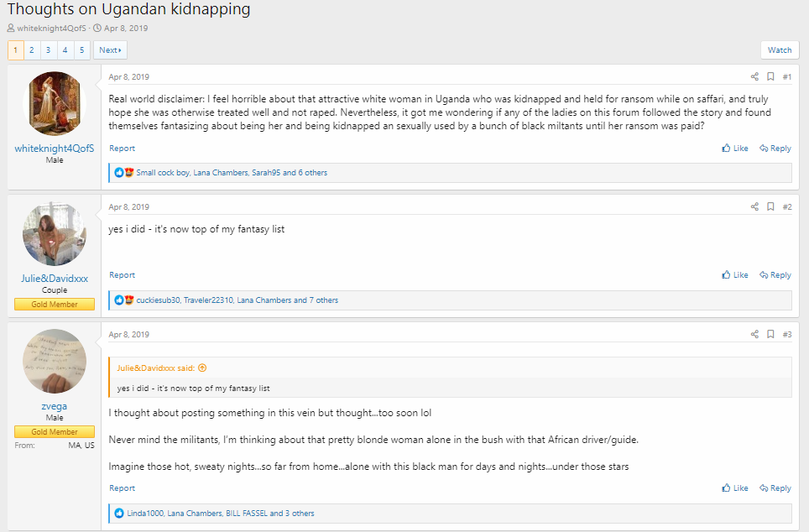Click thread author whiteknight4QofS under title
The width and height of the screenshot is (809, 532).
[51, 29]
